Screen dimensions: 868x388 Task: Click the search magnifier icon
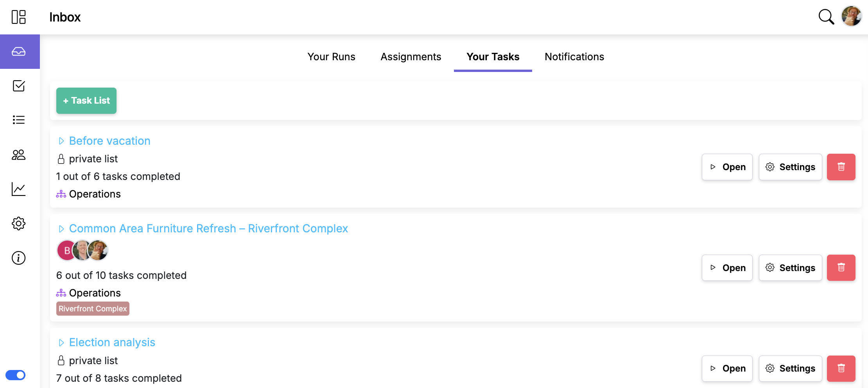point(826,17)
